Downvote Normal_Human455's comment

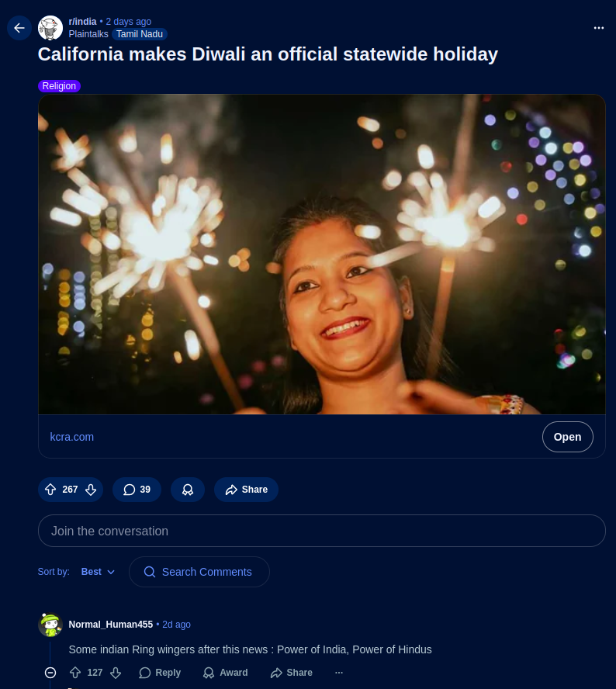(115, 673)
